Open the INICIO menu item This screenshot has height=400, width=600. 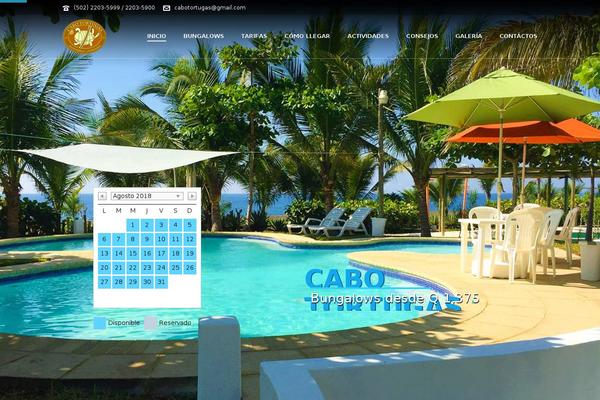point(157,36)
